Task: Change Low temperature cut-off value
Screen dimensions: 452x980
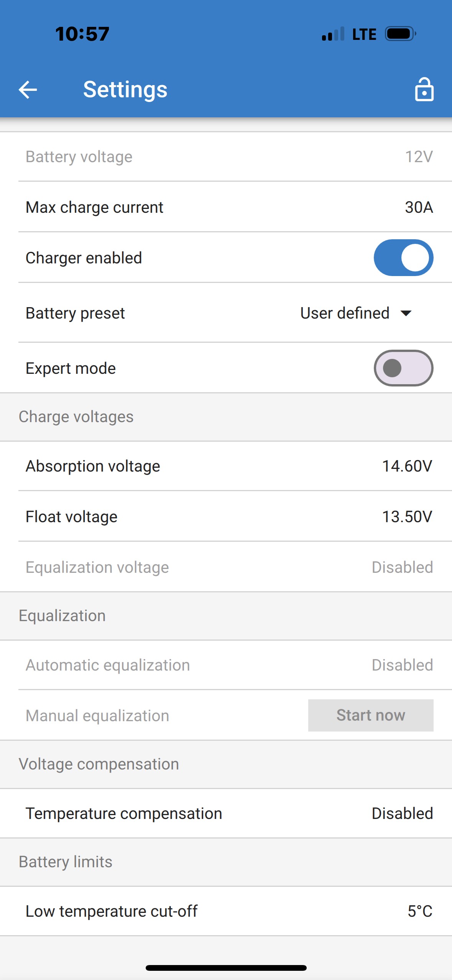Action: [419, 911]
